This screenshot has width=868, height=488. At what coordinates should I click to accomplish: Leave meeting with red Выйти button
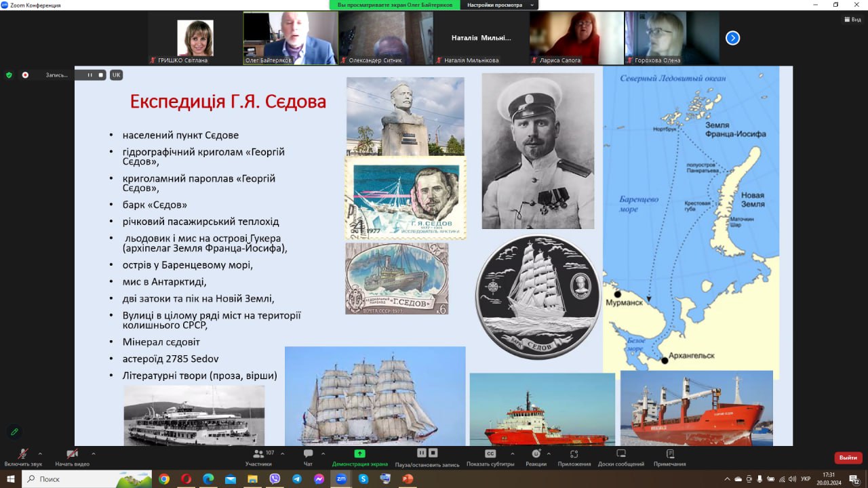pyautogui.click(x=848, y=457)
